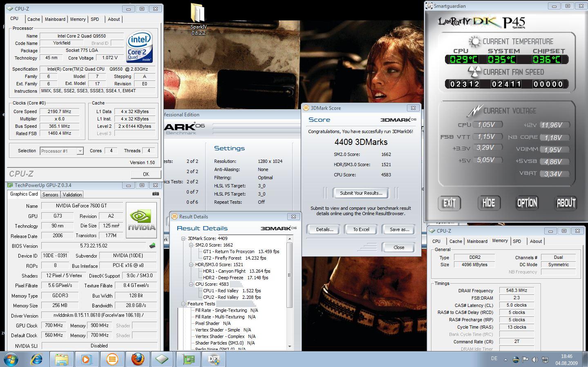Click the volume speaker tray icon
The width and height of the screenshot is (588, 367).
tap(535, 360)
